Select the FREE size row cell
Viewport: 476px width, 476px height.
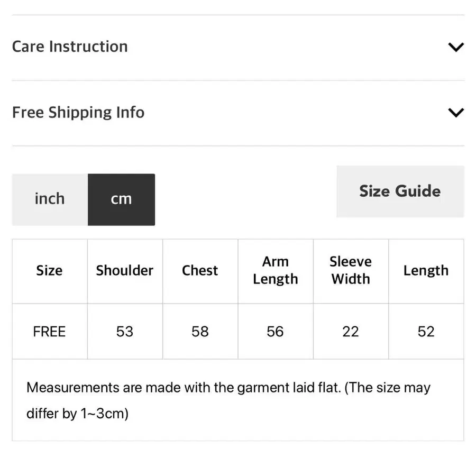49,332
